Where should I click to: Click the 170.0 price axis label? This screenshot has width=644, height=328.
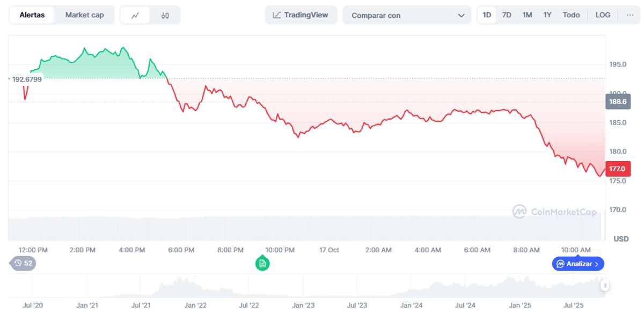pos(618,210)
